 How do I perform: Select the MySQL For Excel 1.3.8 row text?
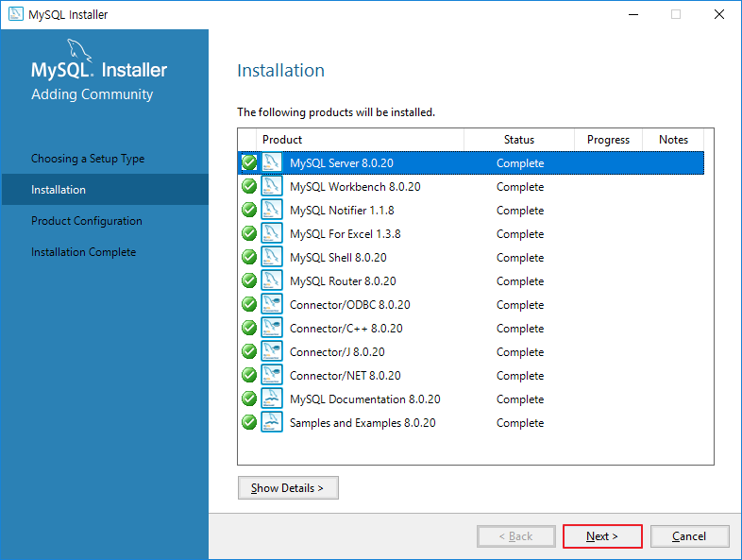(x=345, y=234)
